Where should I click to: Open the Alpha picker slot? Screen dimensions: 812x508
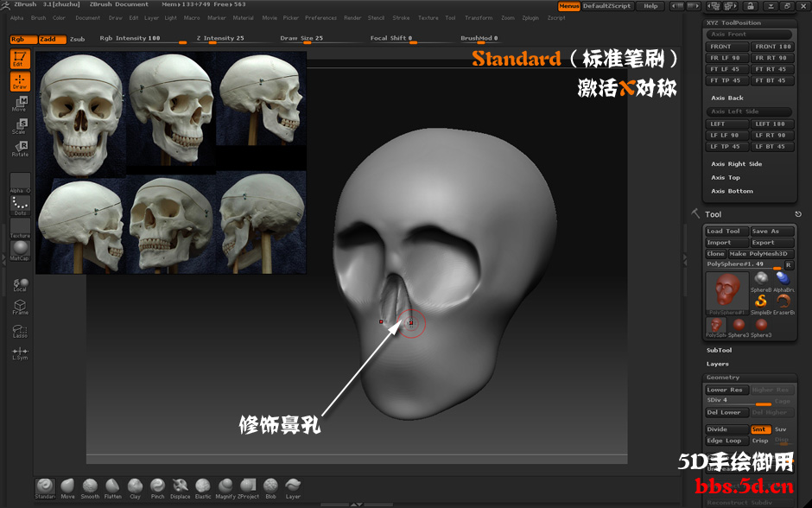click(20, 183)
